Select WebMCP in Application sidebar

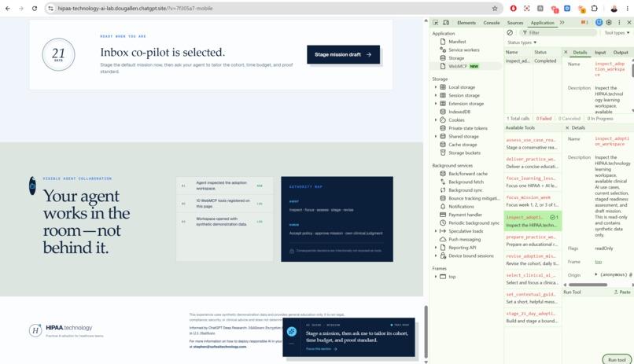459,66
